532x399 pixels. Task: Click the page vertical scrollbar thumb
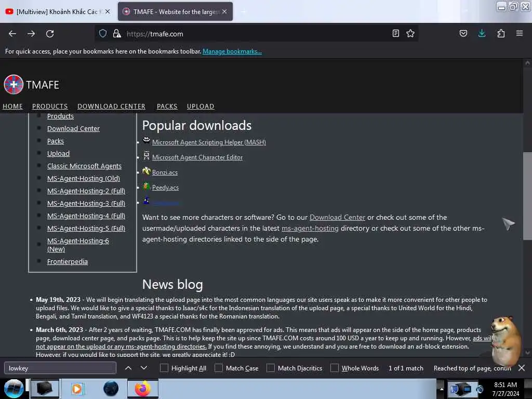coord(527,196)
